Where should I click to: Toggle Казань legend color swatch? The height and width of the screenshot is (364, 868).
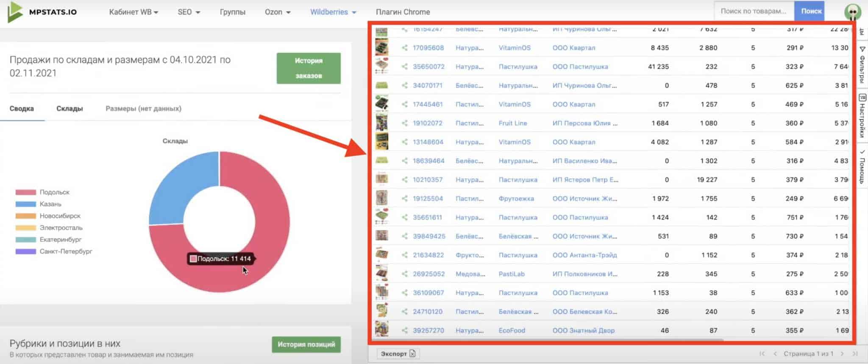click(26, 204)
